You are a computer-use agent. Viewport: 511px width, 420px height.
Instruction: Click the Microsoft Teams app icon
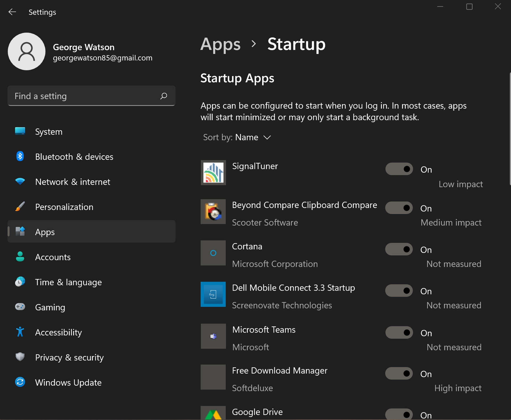213,336
